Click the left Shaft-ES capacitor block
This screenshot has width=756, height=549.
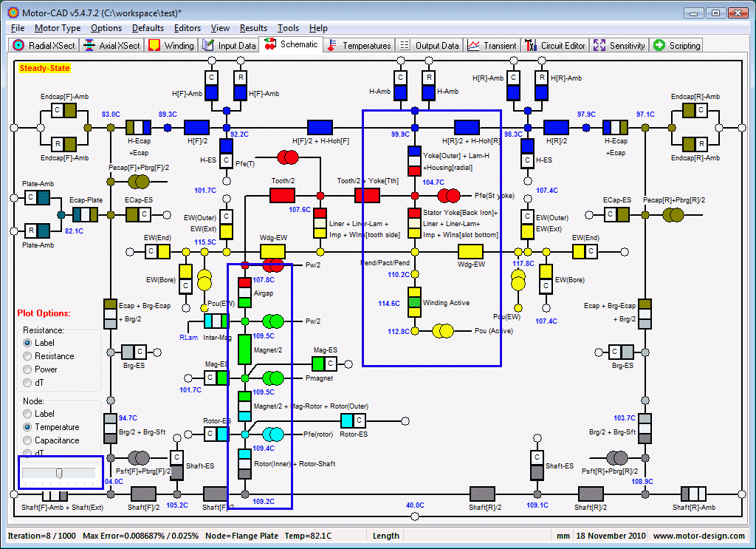point(176,465)
